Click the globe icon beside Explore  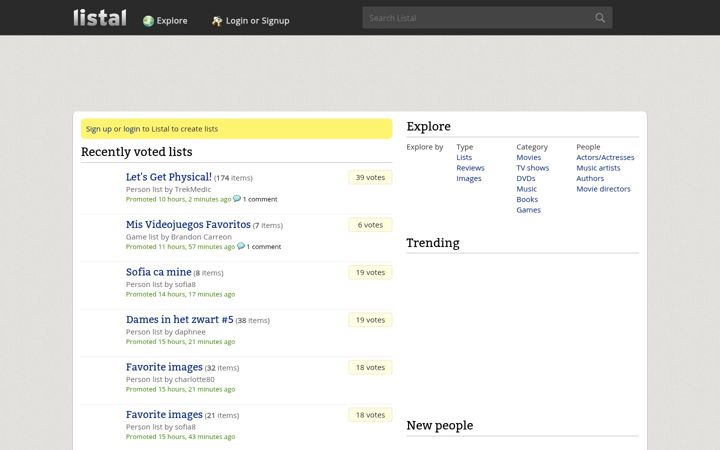click(x=148, y=21)
